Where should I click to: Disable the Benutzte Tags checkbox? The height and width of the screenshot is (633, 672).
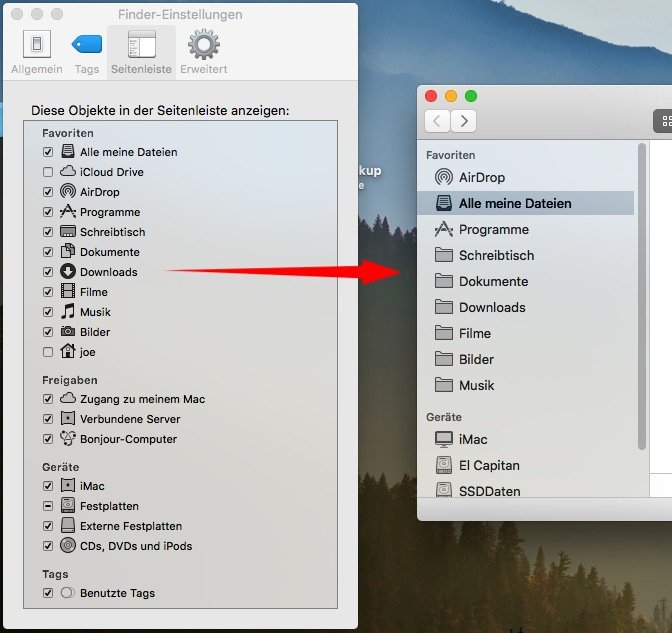coord(48,593)
